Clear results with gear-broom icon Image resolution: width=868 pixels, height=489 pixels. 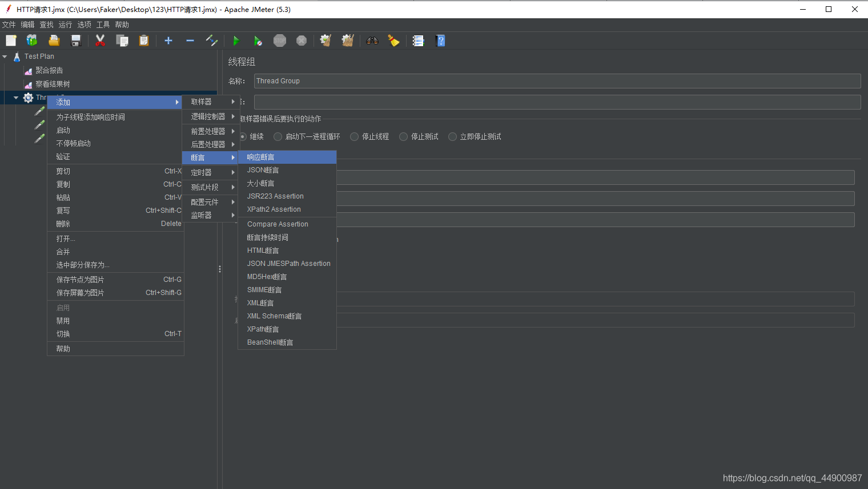tap(326, 41)
